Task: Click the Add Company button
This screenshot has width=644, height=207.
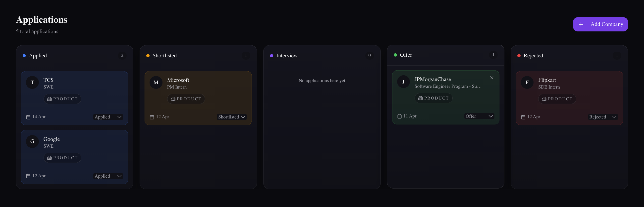Action: 600,24
